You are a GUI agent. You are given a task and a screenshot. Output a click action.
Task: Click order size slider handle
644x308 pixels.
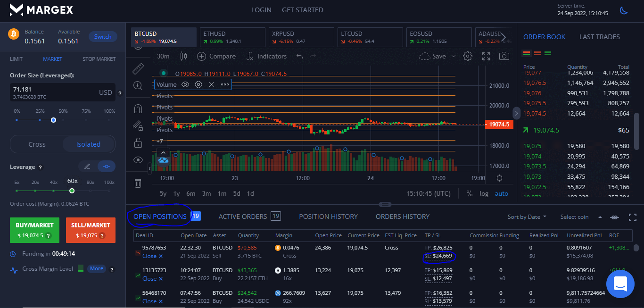point(53,120)
